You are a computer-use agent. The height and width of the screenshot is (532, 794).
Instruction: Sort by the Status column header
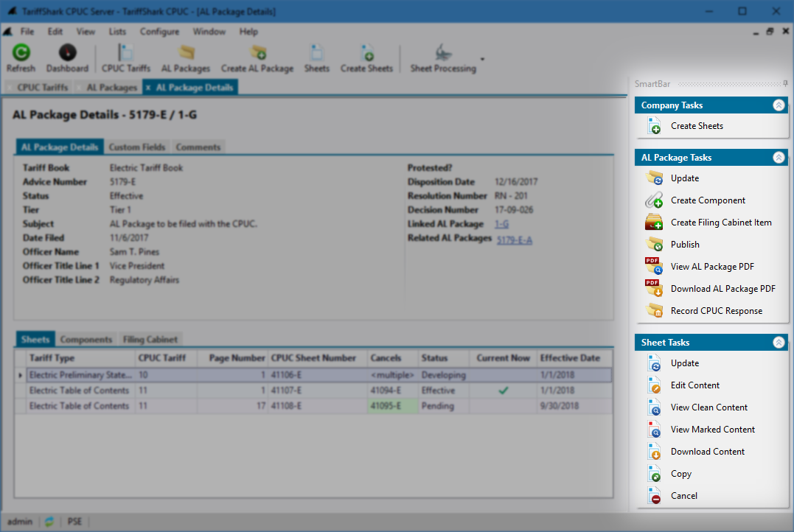[444, 358]
